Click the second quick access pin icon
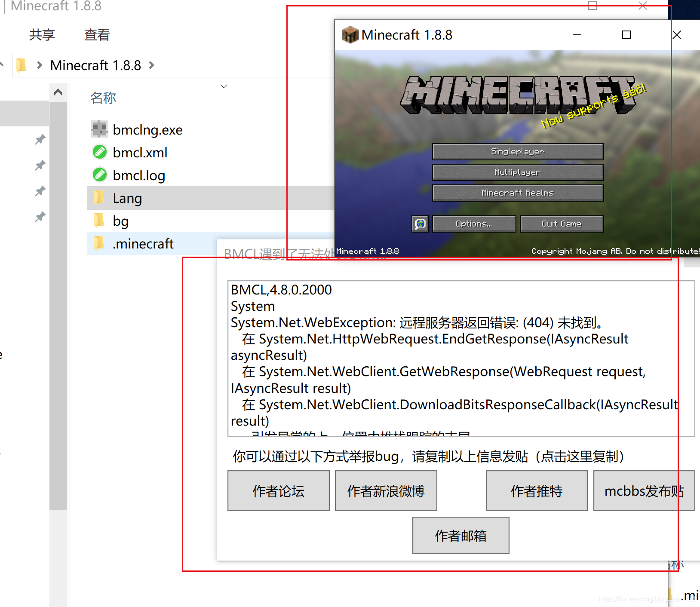This screenshot has width=700, height=607. (40, 165)
